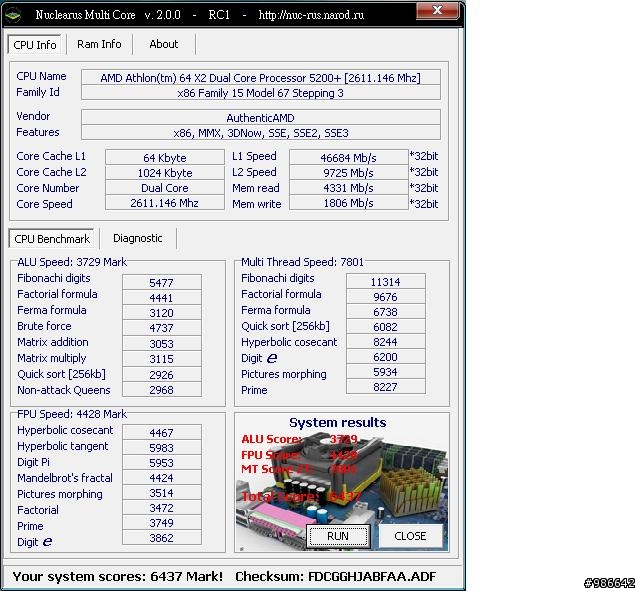Click the Nuclearus app icon in title bar
This screenshot has height=591, width=640.
(x=13, y=15)
